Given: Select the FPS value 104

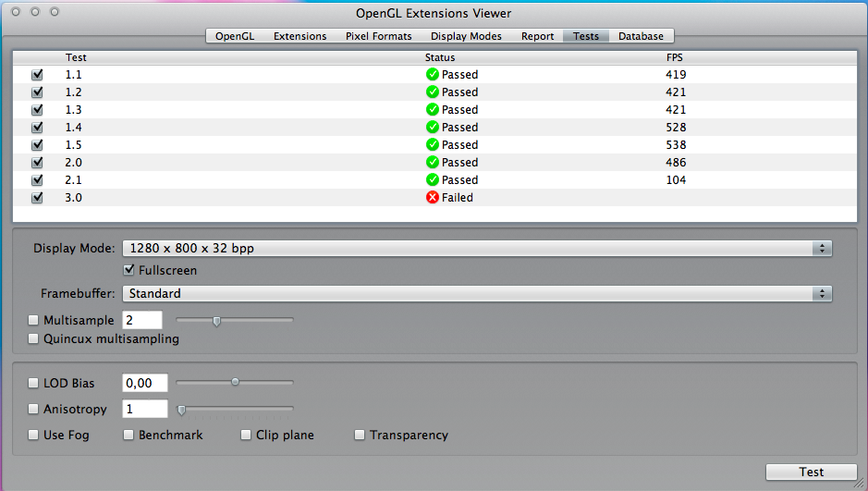Looking at the screenshot, I should coord(676,180).
